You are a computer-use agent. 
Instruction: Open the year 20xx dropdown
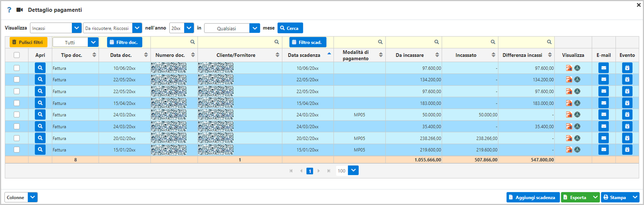point(189,28)
